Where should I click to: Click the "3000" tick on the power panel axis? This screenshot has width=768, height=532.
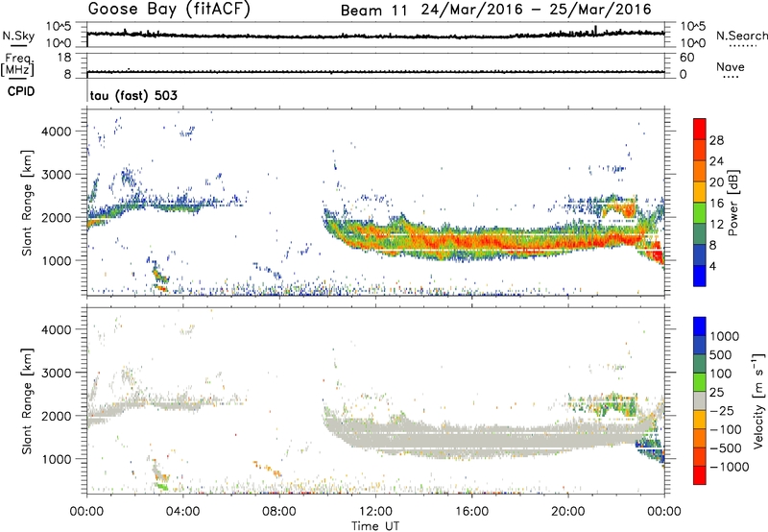(x=57, y=175)
